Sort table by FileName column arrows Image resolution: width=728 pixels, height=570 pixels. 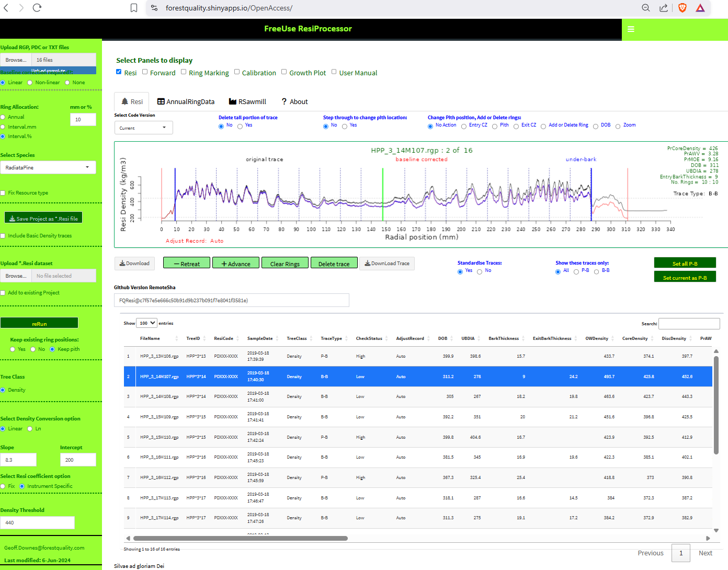coord(177,339)
